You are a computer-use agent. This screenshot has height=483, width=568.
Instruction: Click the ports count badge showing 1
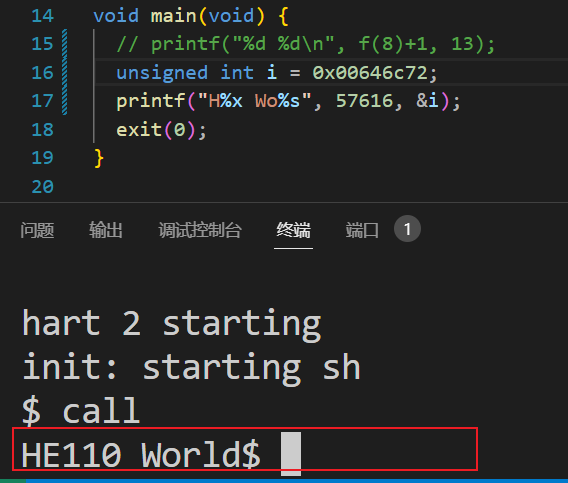coord(408,229)
